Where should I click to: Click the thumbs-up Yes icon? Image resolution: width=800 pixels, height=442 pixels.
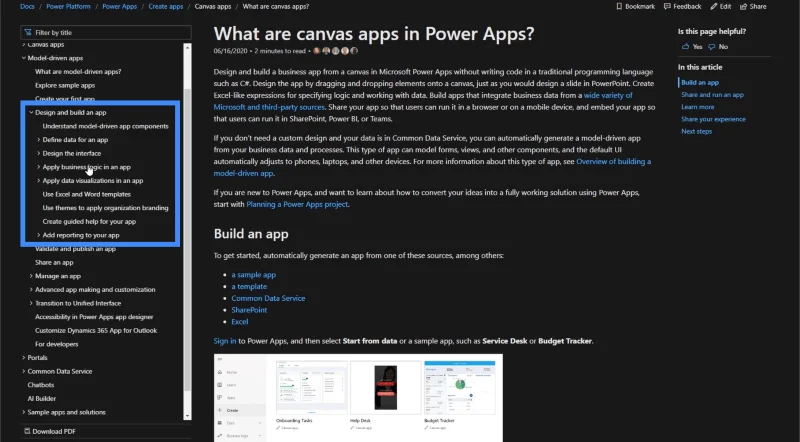[685, 46]
